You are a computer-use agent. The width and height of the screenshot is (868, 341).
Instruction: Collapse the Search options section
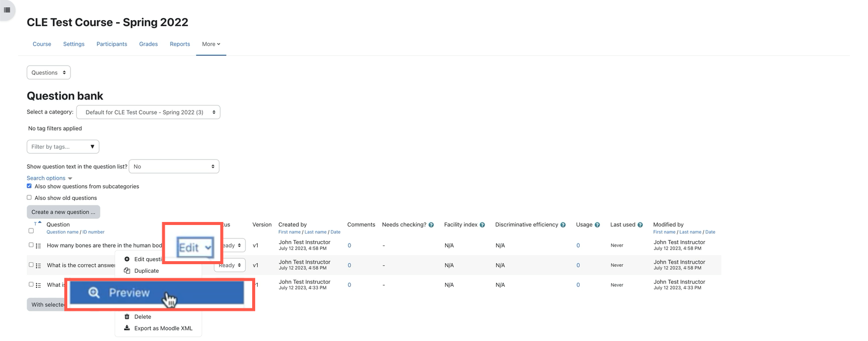click(x=49, y=178)
